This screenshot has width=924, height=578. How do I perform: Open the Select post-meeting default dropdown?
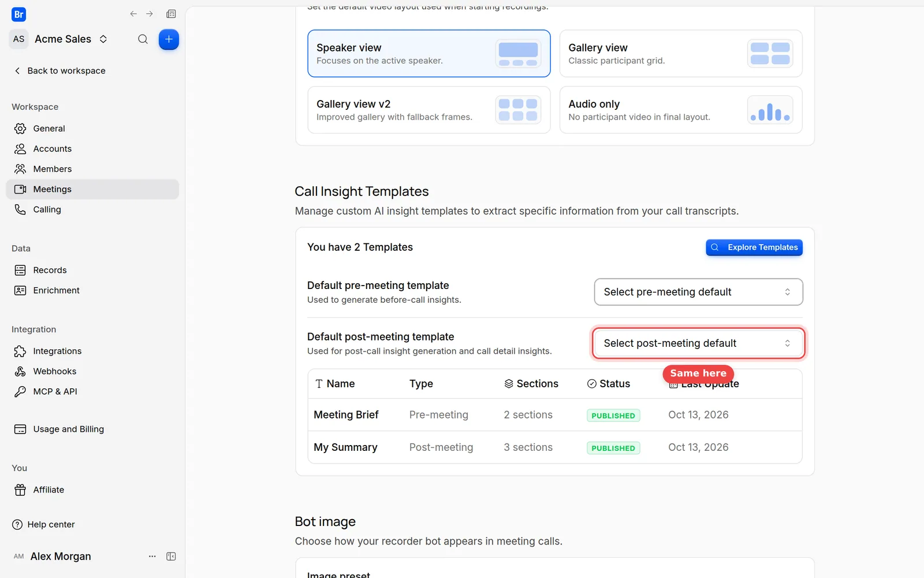[698, 343]
